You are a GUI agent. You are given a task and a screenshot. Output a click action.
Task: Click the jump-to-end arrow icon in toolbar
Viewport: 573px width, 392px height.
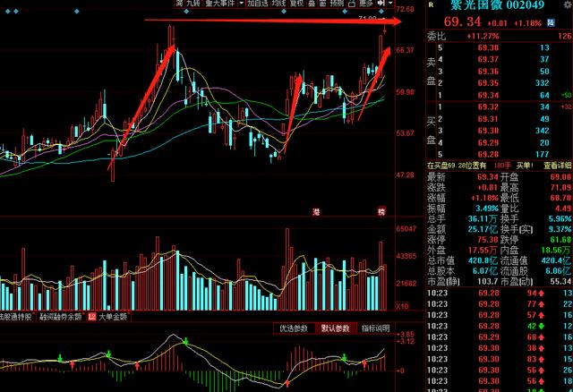[x=381, y=4]
